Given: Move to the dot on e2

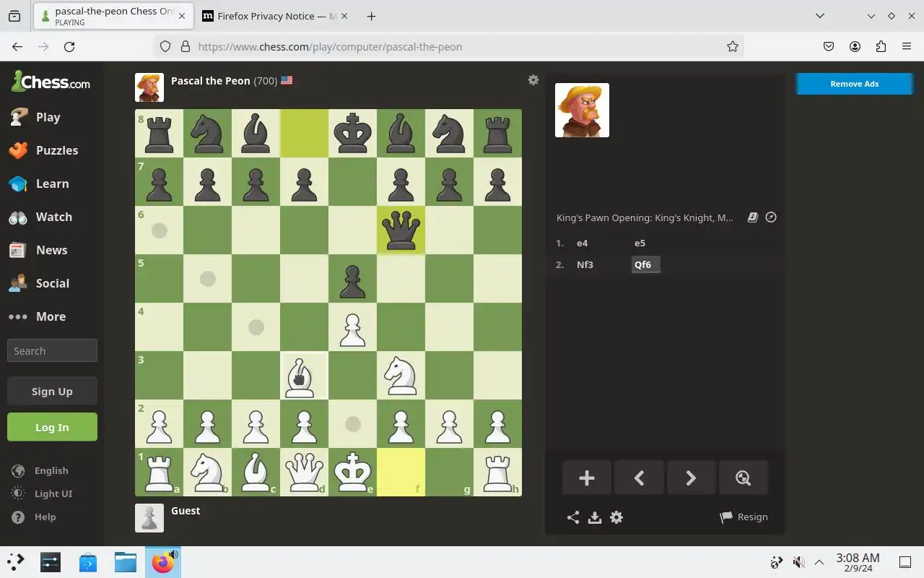Looking at the screenshot, I should tap(352, 423).
